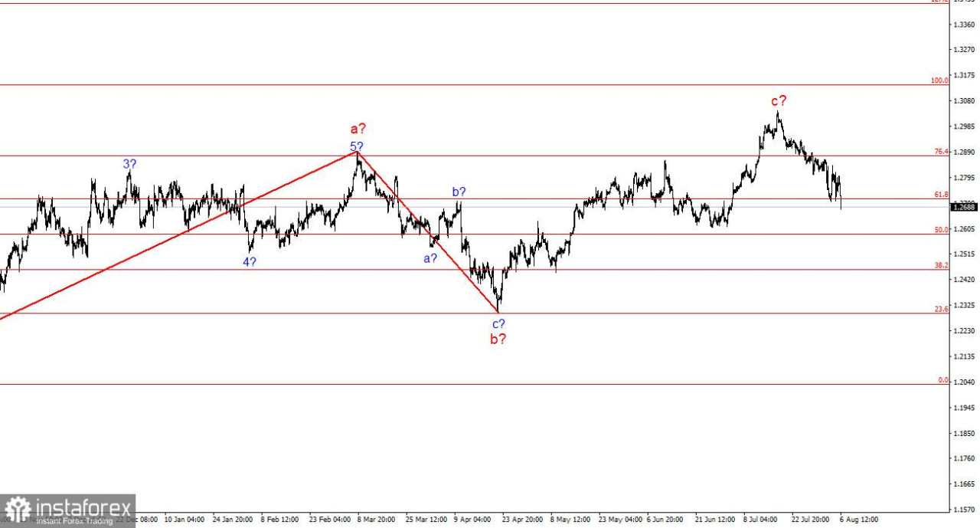Click the 1.2230 price axis value

[964, 331]
